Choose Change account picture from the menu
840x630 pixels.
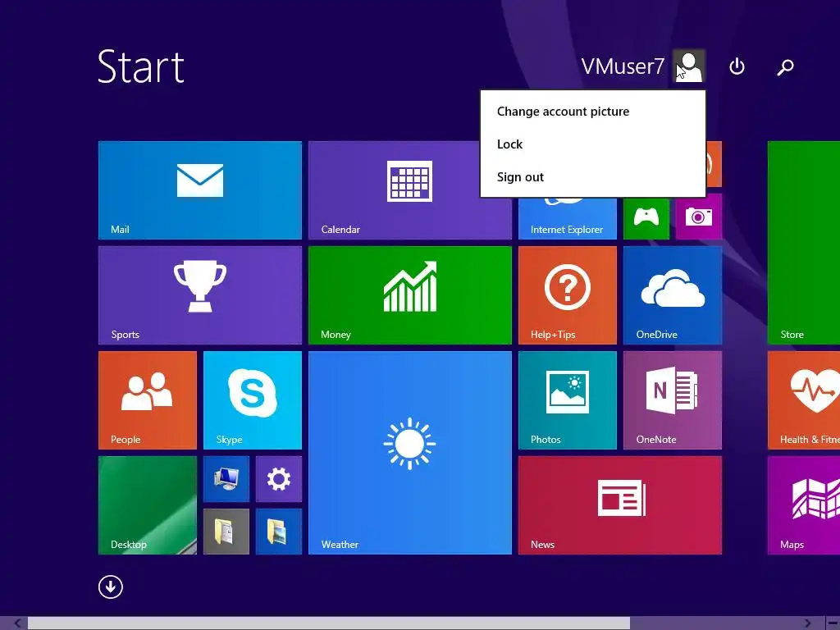[x=563, y=112]
